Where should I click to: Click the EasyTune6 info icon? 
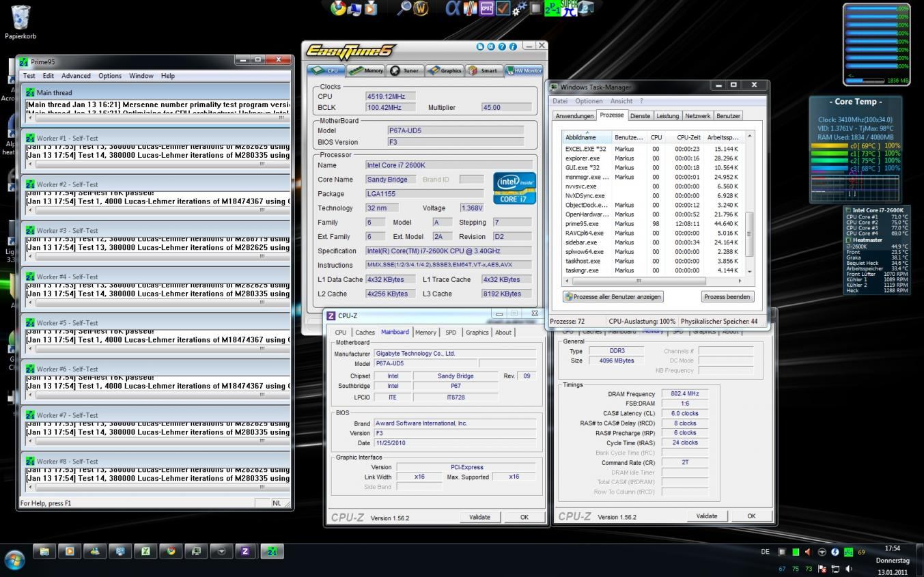[x=513, y=46]
